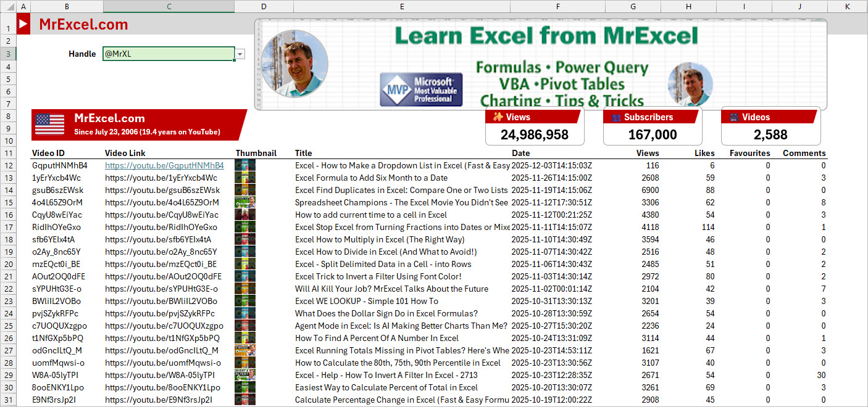The width and height of the screenshot is (868, 407).
Task: Click the Videos card icon
Action: [x=734, y=117]
